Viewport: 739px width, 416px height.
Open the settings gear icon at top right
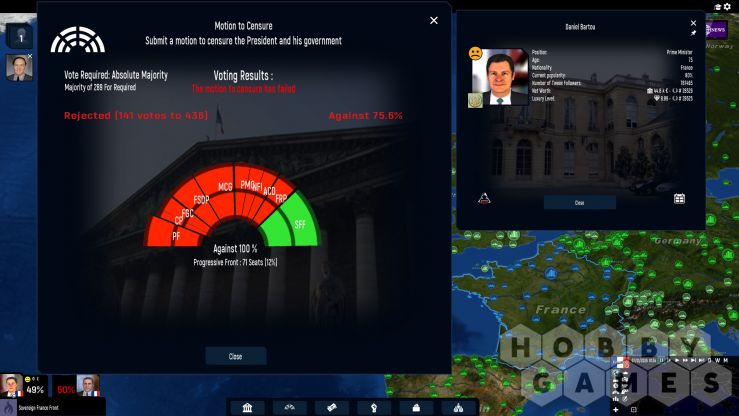(727, 6)
